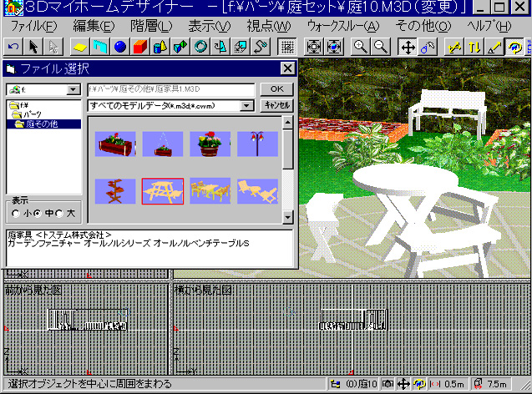The height and width of the screenshot is (394, 532).
Task: Select the rectangular flower planter thumbnail
Action: pyautogui.click(x=115, y=144)
